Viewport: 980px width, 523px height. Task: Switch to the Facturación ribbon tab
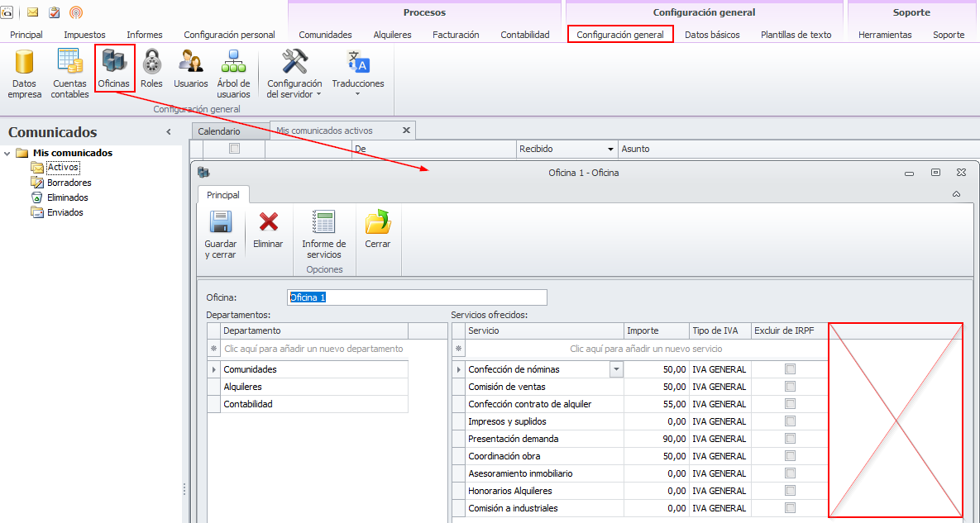(456, 35)
